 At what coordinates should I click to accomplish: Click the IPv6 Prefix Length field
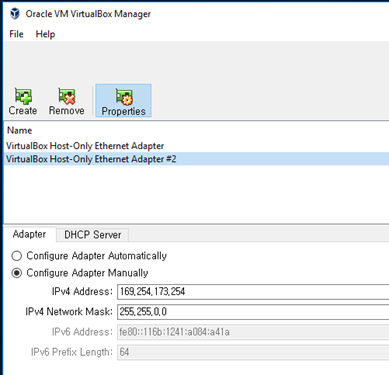click(253, 352)
